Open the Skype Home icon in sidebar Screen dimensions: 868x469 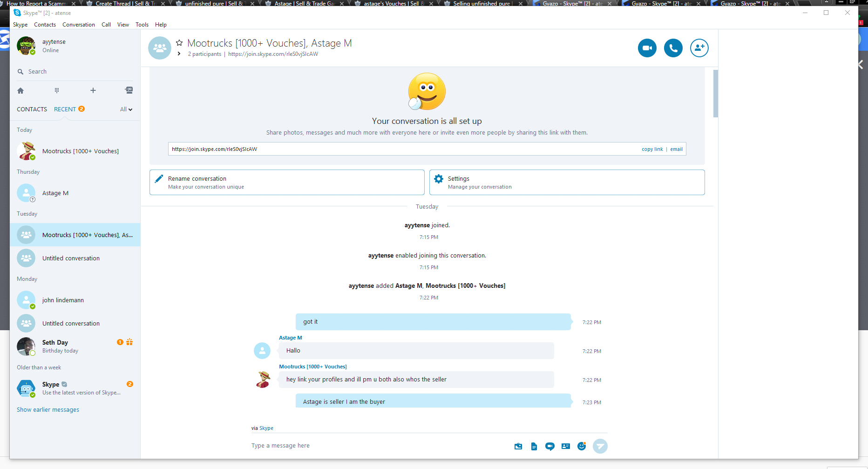point(20,90)
